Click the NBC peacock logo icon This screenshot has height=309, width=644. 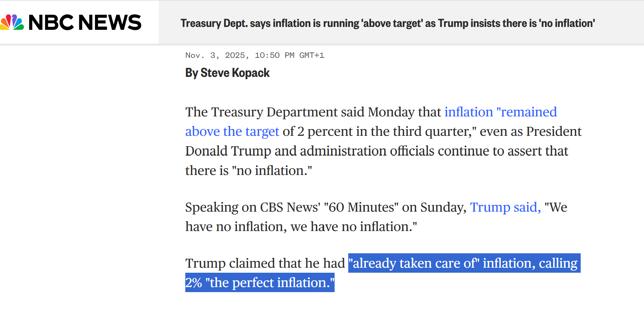[12, 22]
